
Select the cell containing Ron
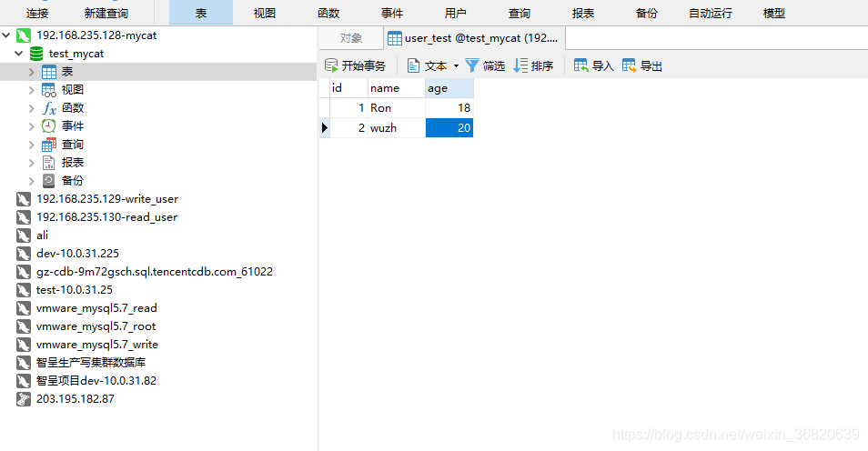[x=397, y=108]
